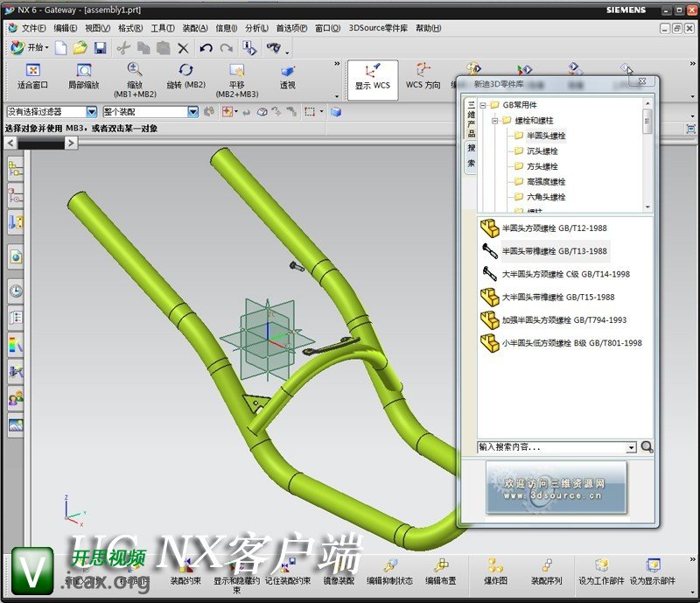The height and width of the screenshot is (603, 700).
Task: Select the 局部缩放 zoom region tool
Action: (83, 76)
